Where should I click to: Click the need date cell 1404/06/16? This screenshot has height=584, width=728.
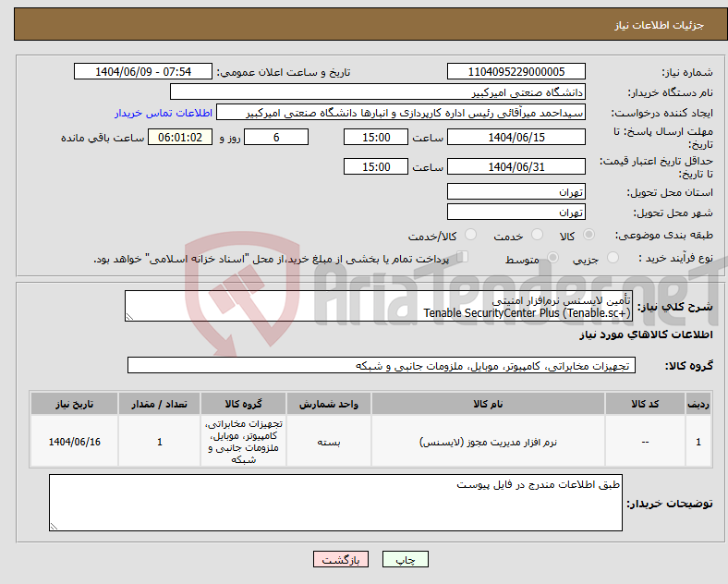click(x=74, y=442)
